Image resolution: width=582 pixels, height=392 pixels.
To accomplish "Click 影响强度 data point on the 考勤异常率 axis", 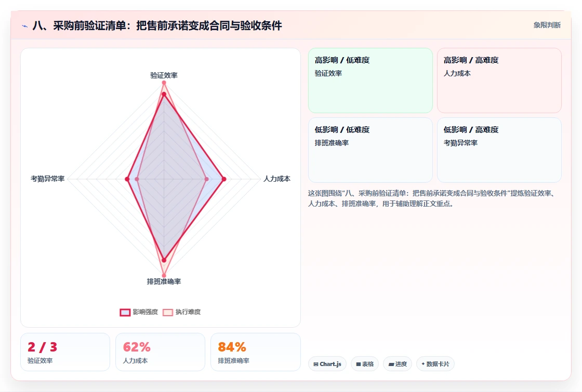I will pyautogui.click(x=127, y=179).
